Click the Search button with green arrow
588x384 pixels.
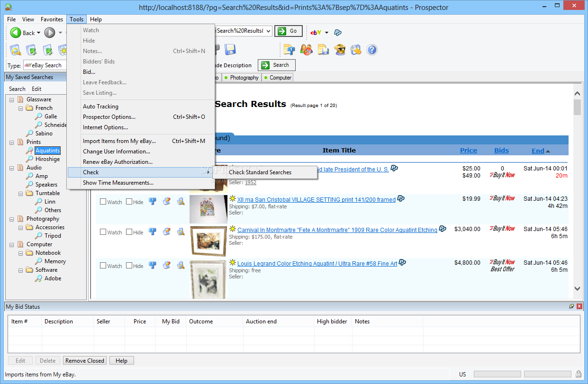[276, 65]
